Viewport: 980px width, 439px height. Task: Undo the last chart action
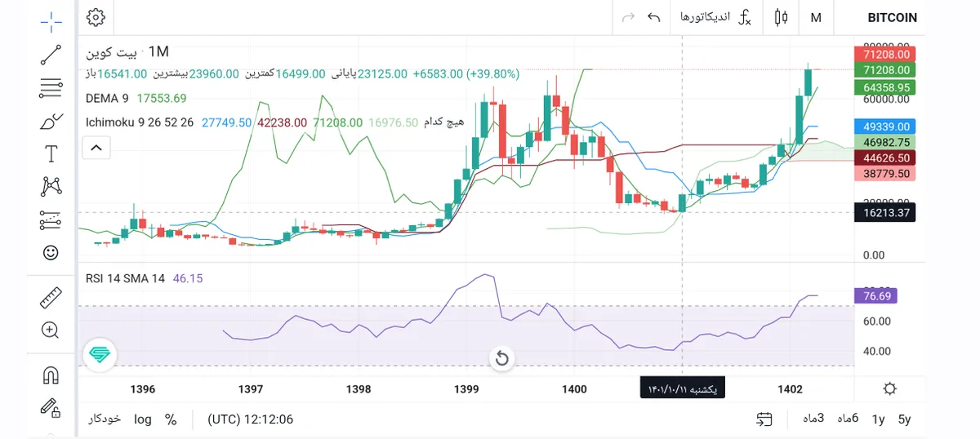[x=653, y=17]
